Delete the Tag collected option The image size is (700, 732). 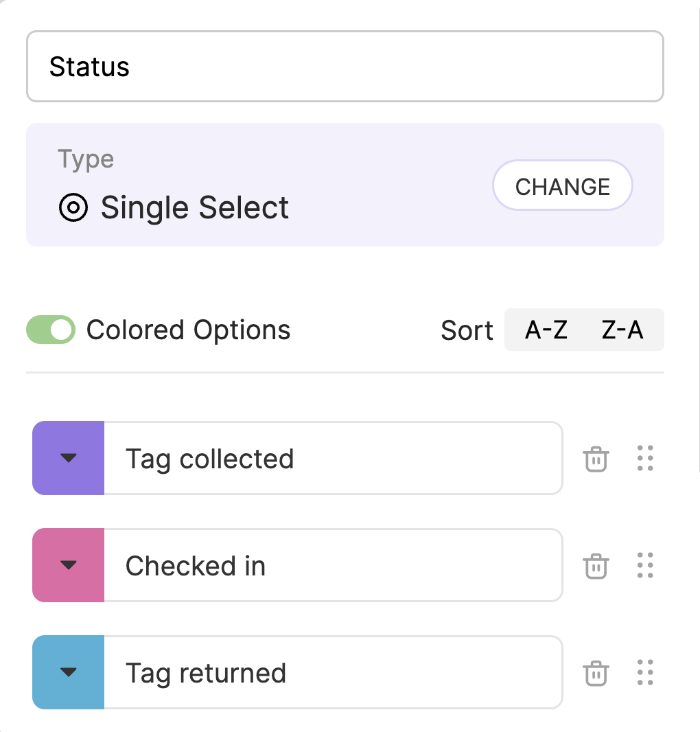596,459
